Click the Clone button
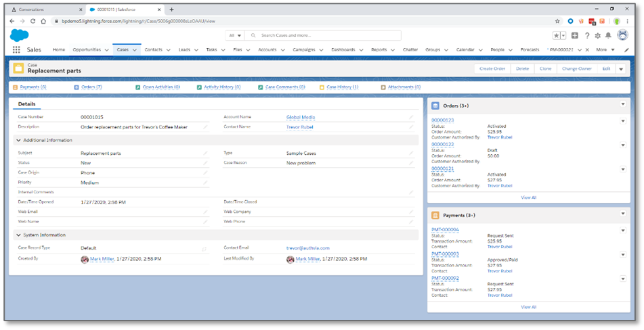Image resolution: width=644 pixels, height=330 pixels. click(x=545, y=69)
